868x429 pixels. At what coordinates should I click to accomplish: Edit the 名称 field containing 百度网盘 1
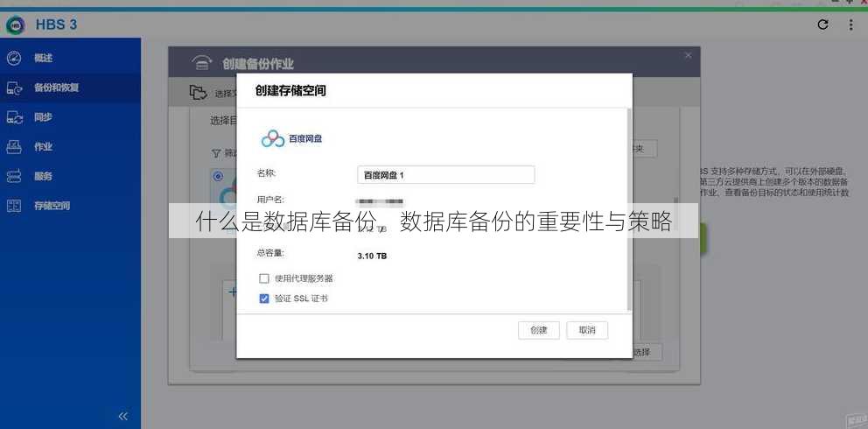pyautogui.click(x=445, y=175)
